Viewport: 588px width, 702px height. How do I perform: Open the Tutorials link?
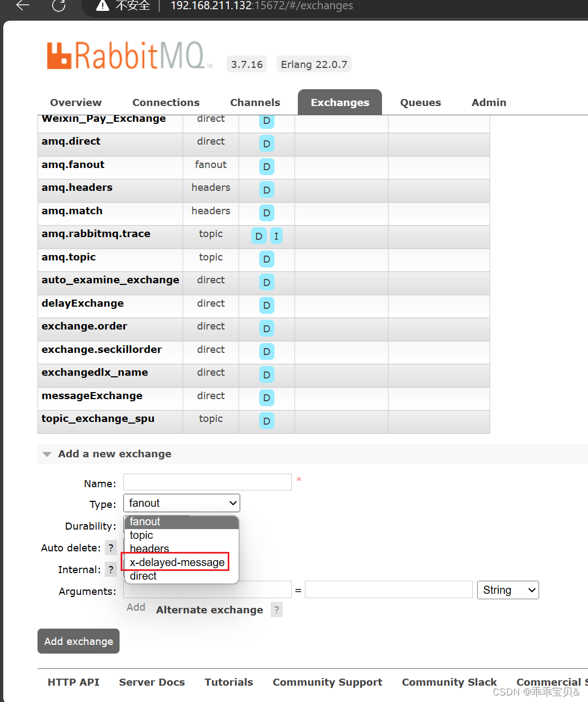(229, 682)
